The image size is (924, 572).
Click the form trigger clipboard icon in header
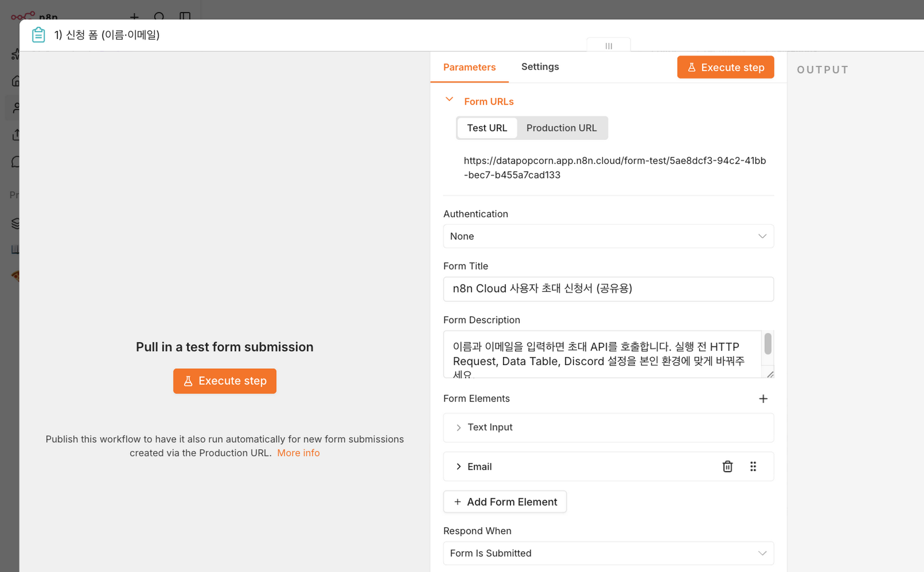coord(38,35)
